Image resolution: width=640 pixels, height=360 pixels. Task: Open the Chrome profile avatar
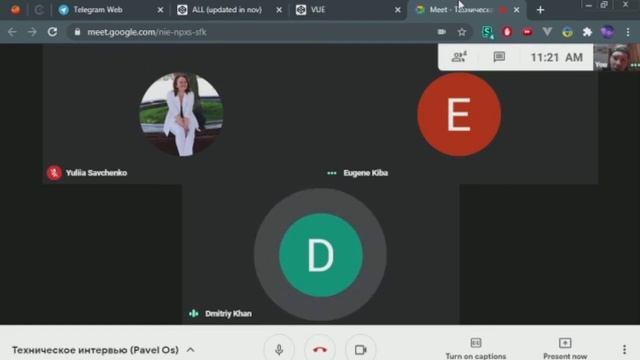607,32
